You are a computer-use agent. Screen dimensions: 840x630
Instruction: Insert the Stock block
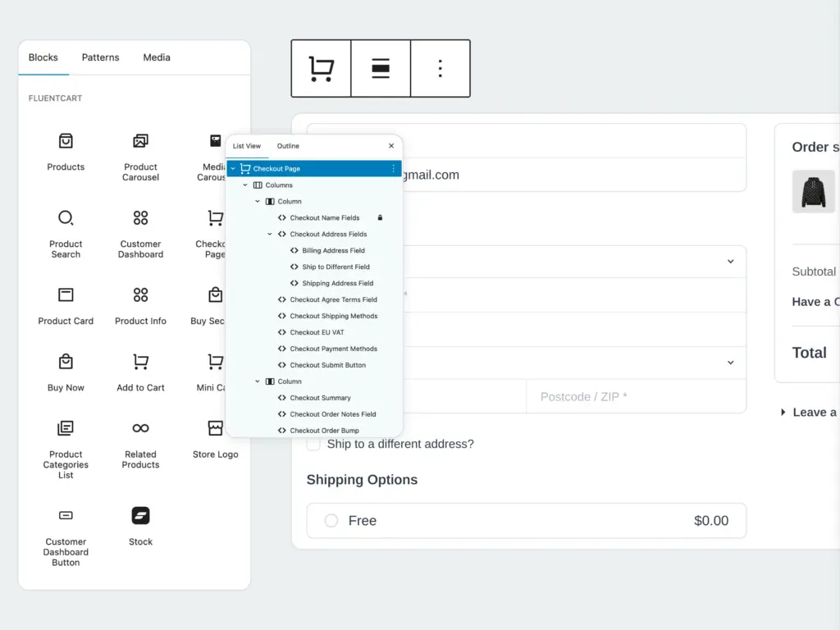point(140,526)
